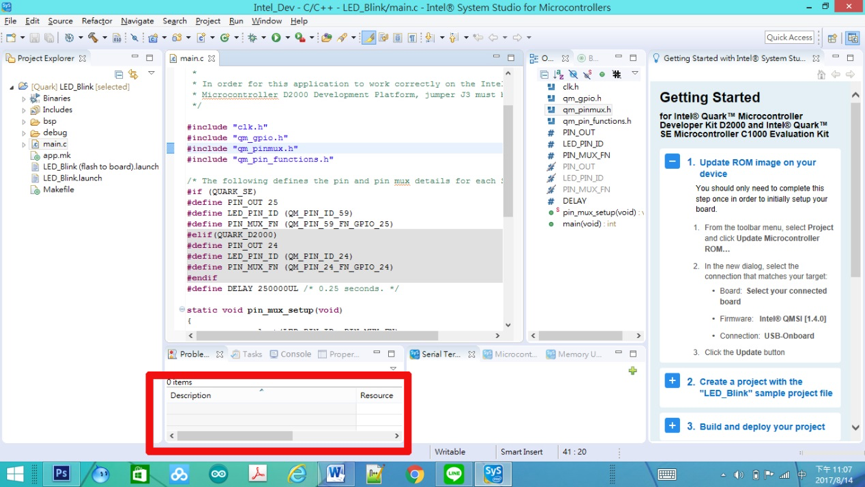The height and width of the screenshot is (487, 865).
Task: Click Collapse All in Outline view
Action: pos(544,74)
